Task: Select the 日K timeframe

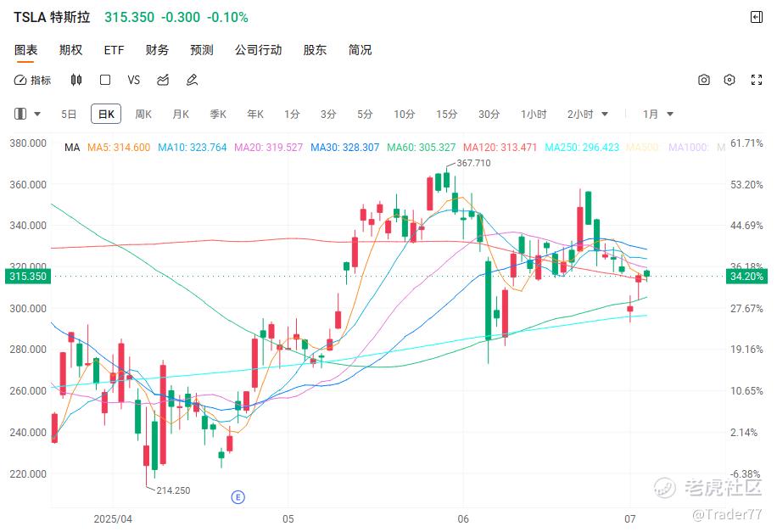Action: coord(106,114)
